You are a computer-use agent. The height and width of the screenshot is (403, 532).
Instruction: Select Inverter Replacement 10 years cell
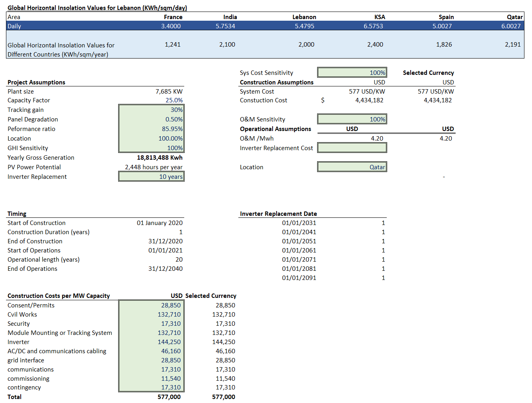tap(151, 176)
